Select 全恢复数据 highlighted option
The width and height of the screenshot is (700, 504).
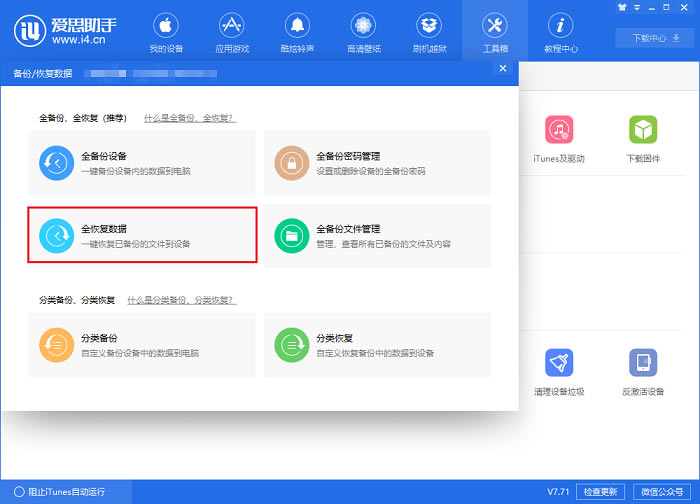[x=142, y=235]
